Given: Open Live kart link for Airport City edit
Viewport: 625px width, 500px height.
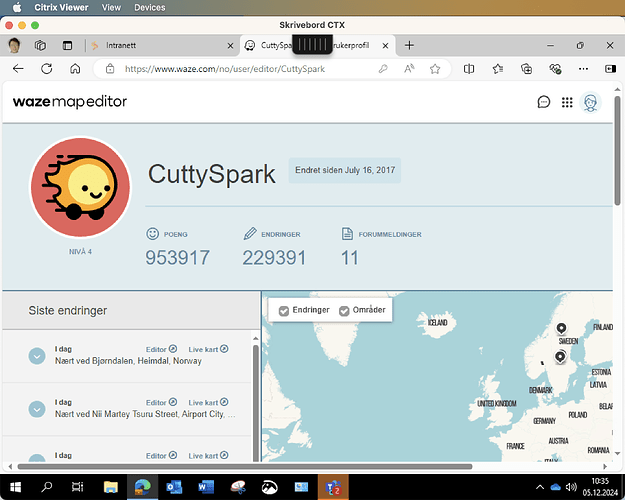Looking at the screenshot, I should click(x=209, y=402).
